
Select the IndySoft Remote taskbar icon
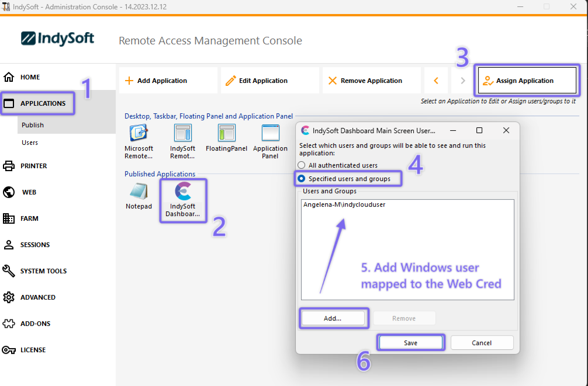[182, 134]
